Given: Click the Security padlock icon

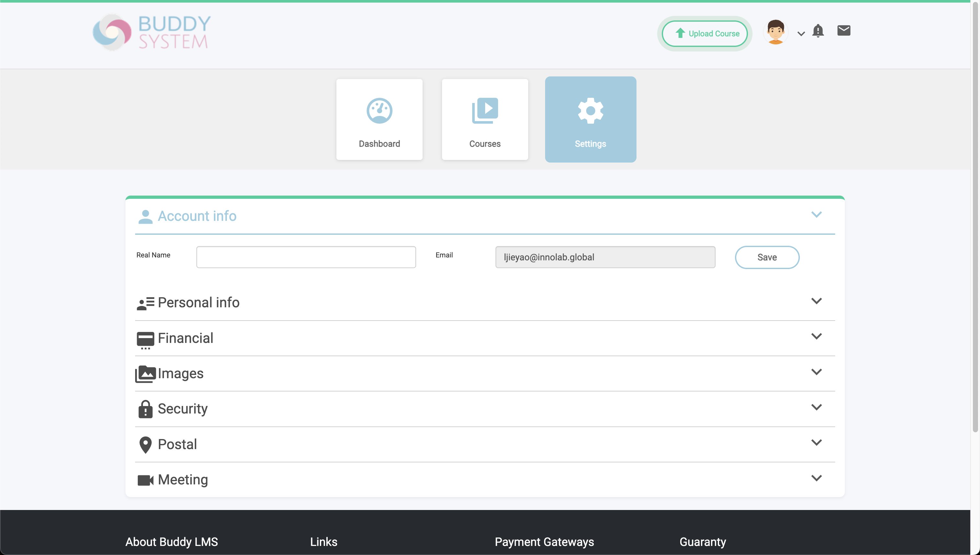Looking at the screenshot, I should pyautogui.click(x=145, y=409).
